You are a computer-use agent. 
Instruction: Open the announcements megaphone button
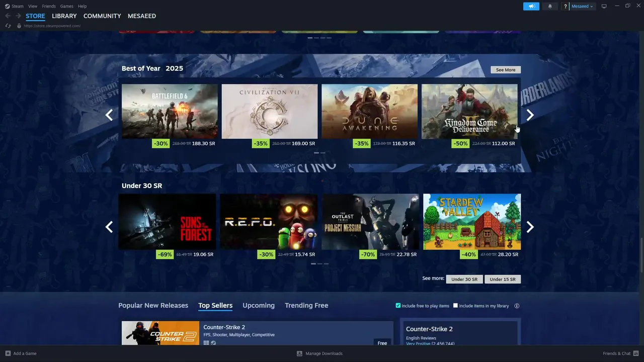(531, 6)
